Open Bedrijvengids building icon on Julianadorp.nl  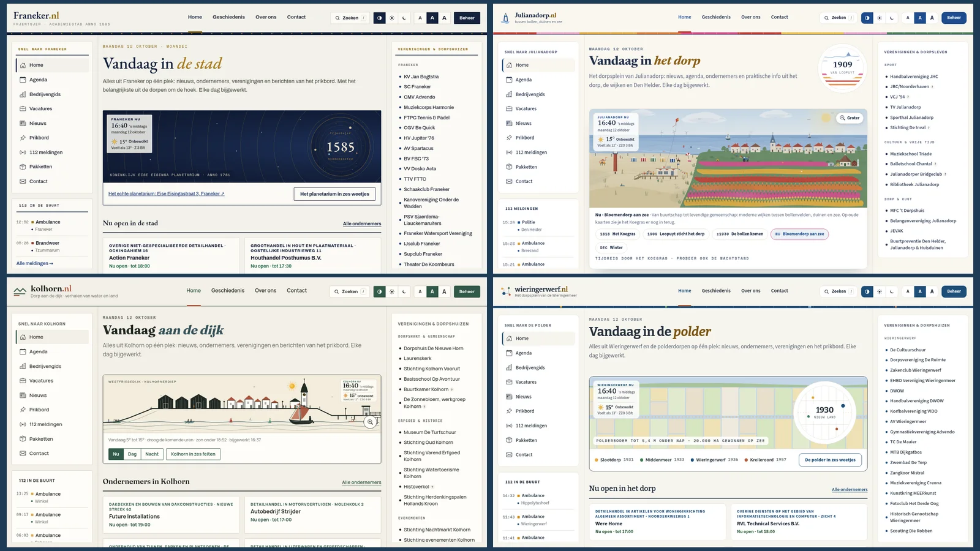pyautogui.click(x=509, y=94)
